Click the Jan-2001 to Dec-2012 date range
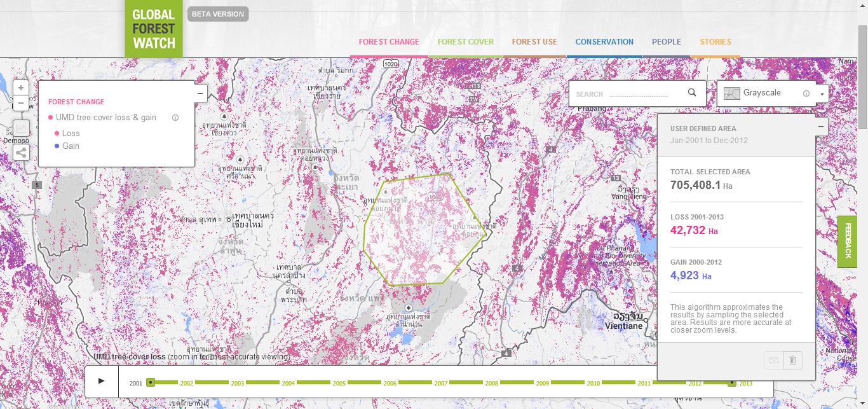 709,141
